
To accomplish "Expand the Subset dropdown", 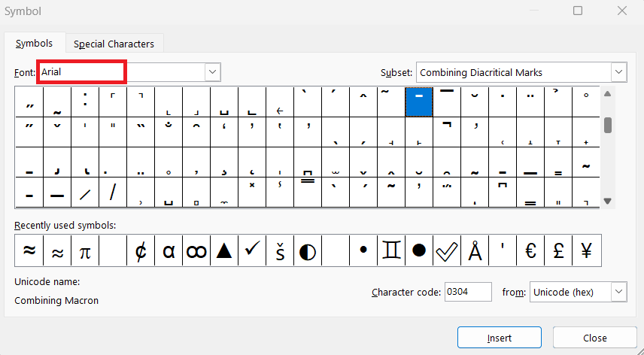I will point(618,72).
